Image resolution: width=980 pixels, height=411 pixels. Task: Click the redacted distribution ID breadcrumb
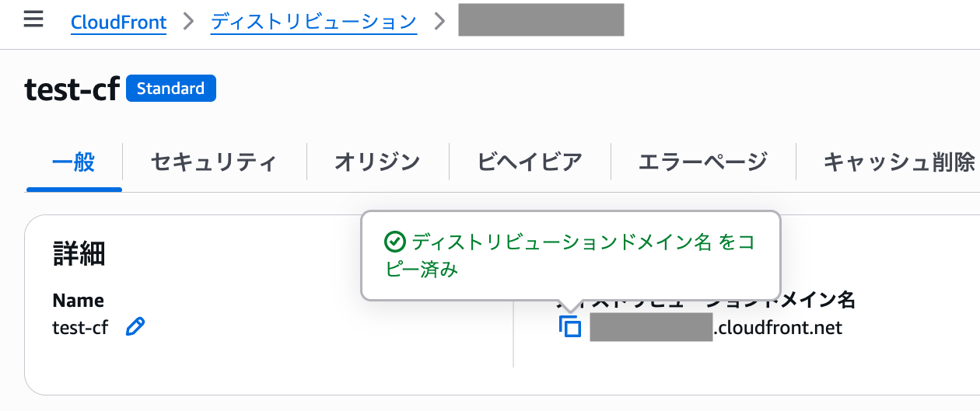pyautogui.click(x=541, y=20)
